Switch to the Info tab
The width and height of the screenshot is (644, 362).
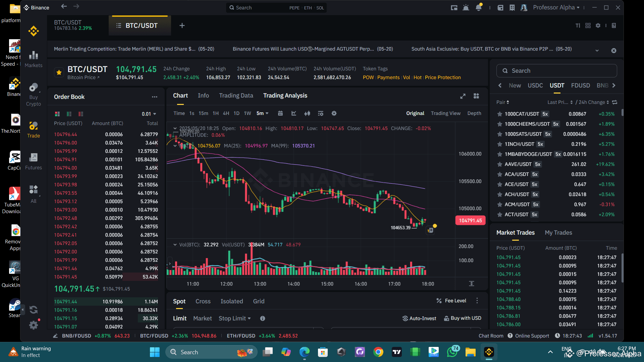(204, 96)
